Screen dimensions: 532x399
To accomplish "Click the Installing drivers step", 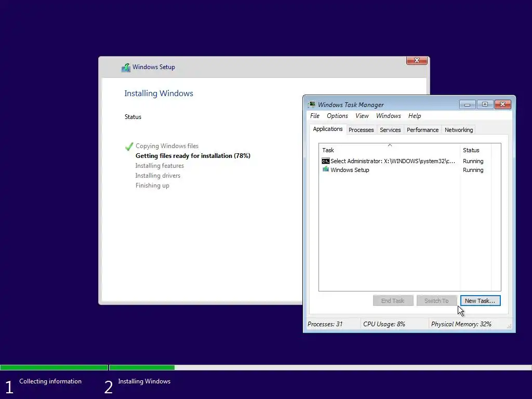I will point(158,176).
